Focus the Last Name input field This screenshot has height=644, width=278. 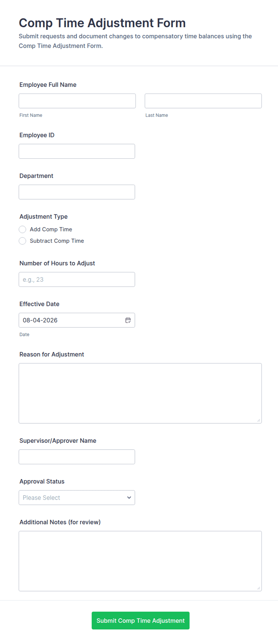203,101
